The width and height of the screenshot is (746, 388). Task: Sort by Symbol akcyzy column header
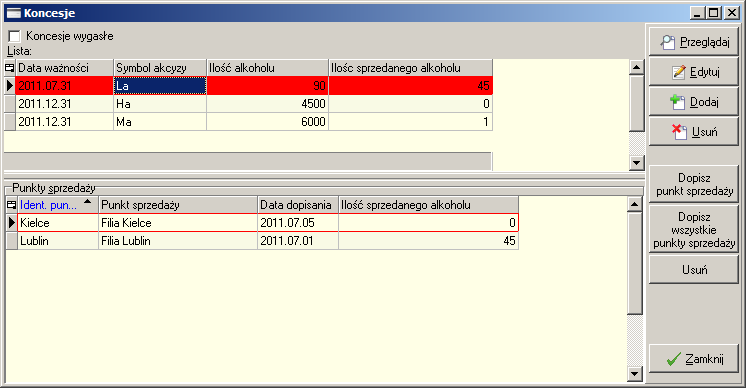point(160,68)
